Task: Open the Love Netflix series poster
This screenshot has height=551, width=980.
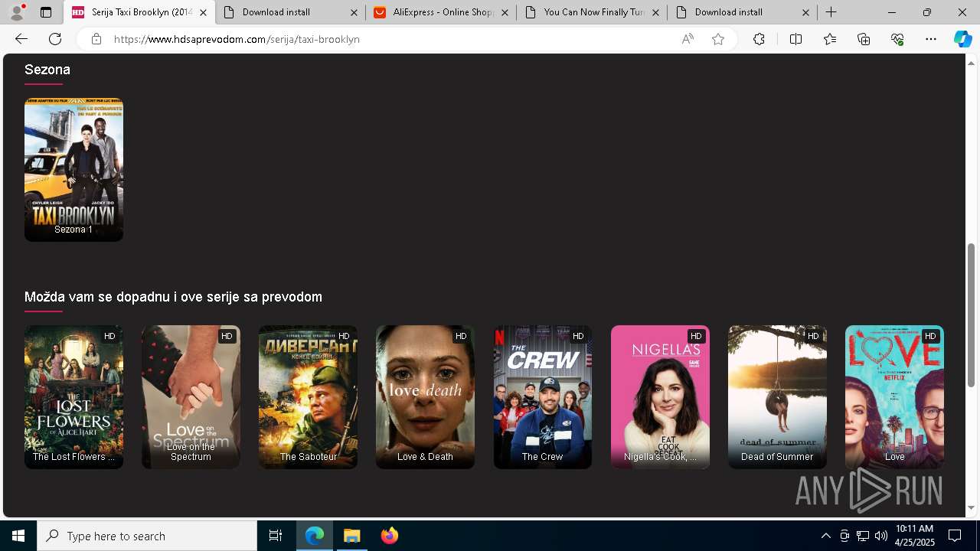Action: click(894, 397)
